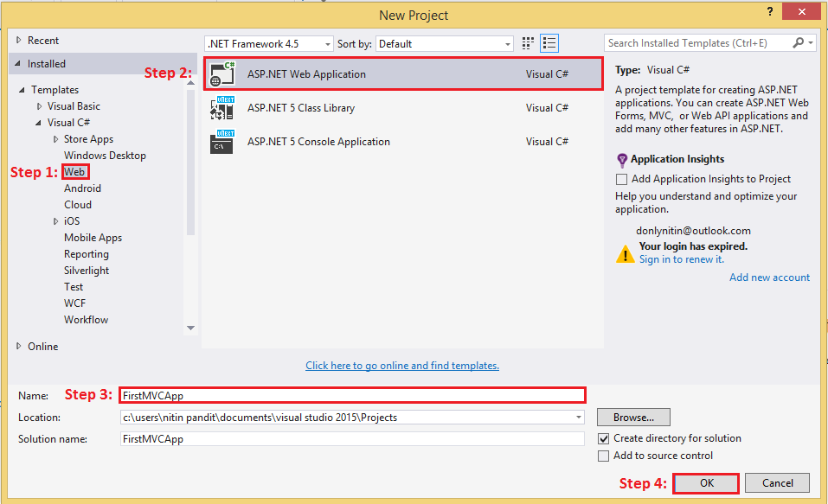The width and height of the screenshot is (828, 504).
Task: Click the Browse... button
Action: 633,418
